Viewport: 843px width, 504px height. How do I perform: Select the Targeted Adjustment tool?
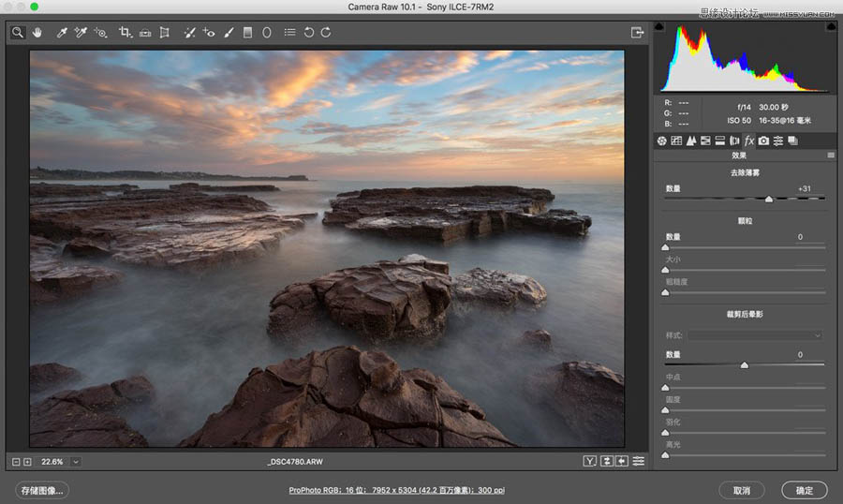[x=100, y=32]
